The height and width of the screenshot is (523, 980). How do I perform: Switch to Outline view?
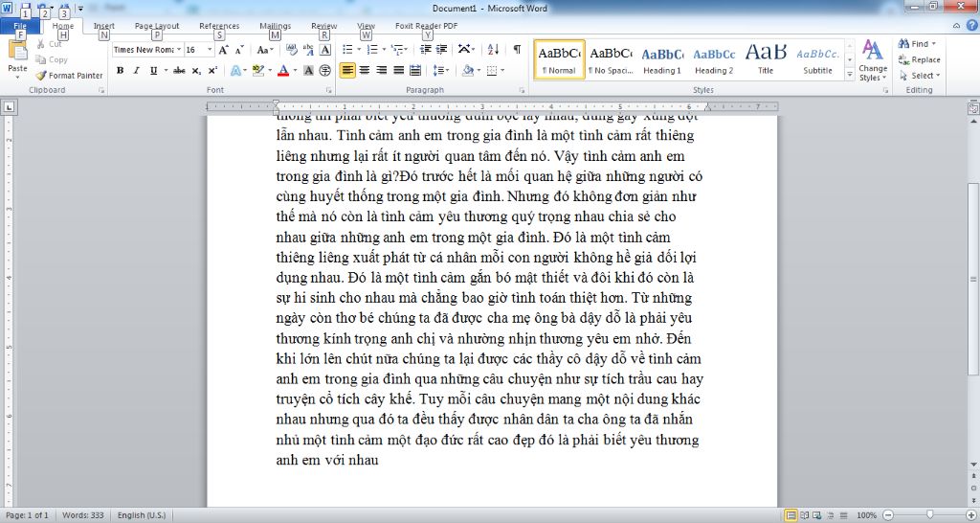[x=831, y=515]
